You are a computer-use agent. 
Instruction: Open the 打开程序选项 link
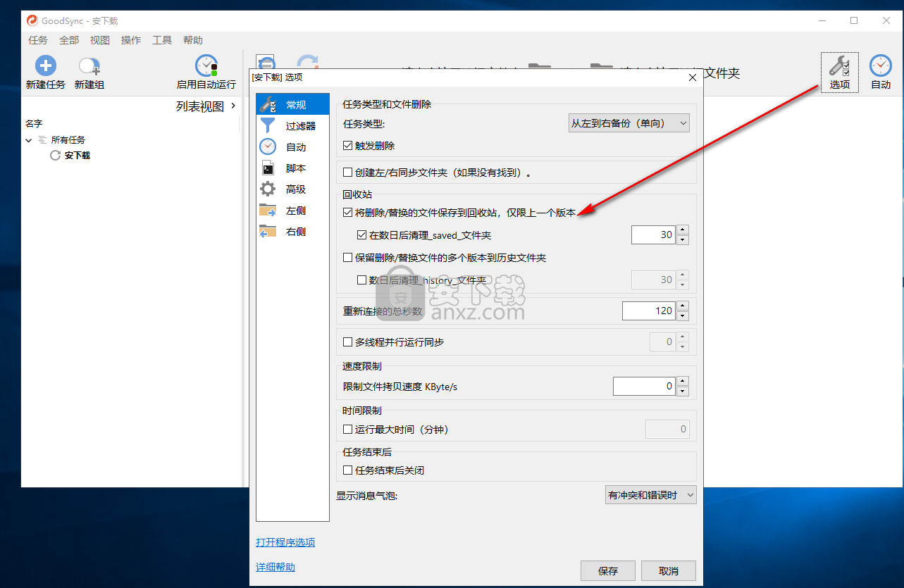(285, 542)
